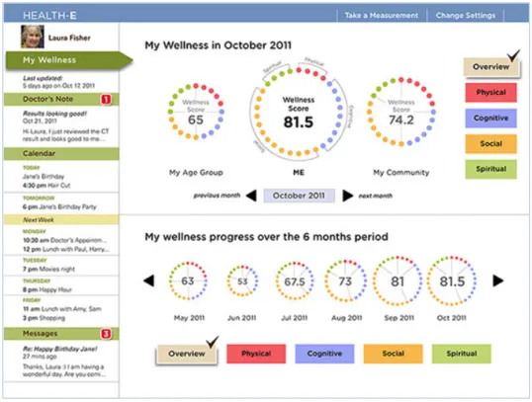Open the Messages section header
This screenshot has width=532, height=402.
pyautogui.click(x=61, y=334)
